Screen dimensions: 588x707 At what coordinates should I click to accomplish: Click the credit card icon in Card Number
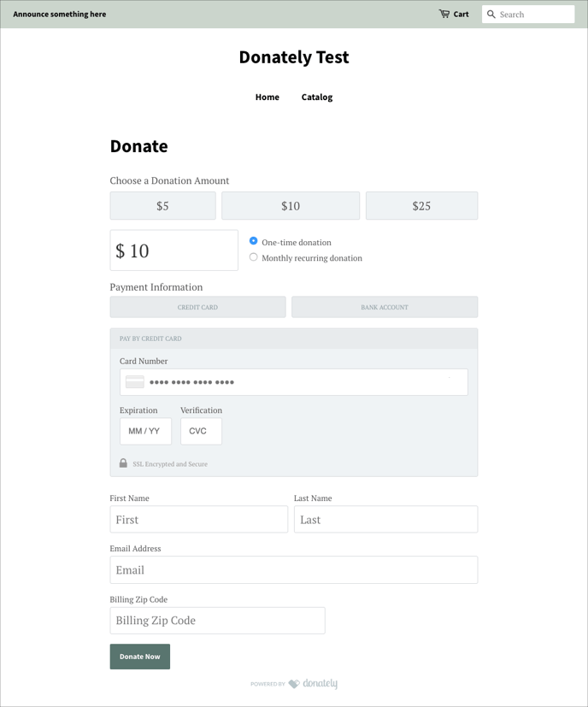point(135,382)
